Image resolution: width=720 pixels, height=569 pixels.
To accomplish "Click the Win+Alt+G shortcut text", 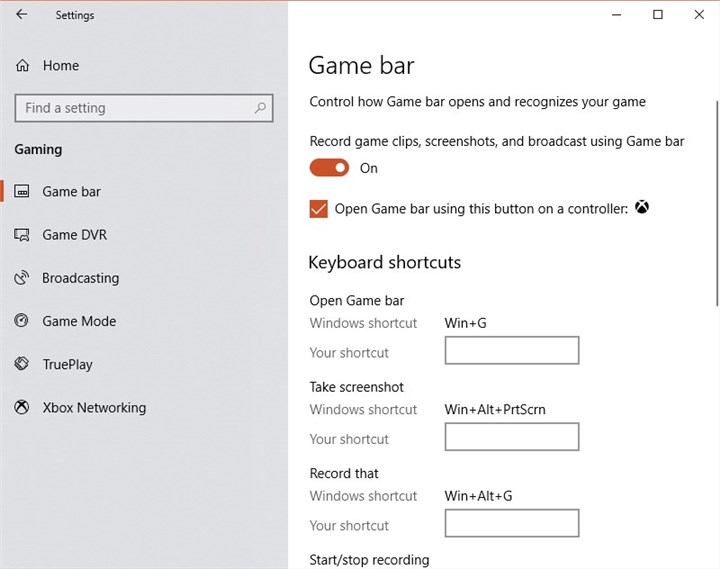I will tap(478, 496).
